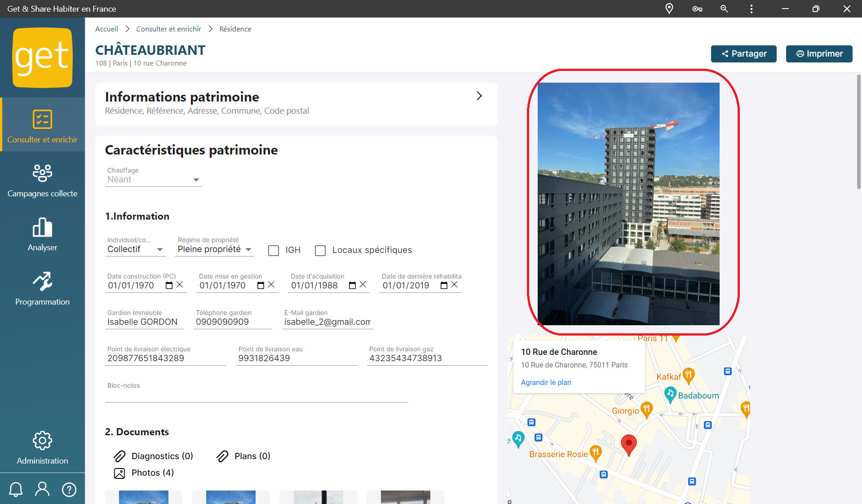
Task: Open notifications bell icon
Action: point(16,489)
